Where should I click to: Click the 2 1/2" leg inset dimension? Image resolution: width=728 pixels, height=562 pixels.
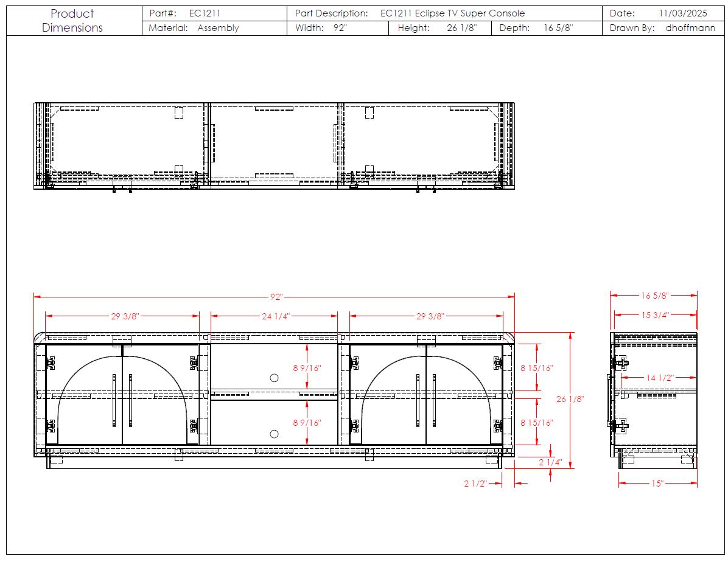tap(475, 484)
